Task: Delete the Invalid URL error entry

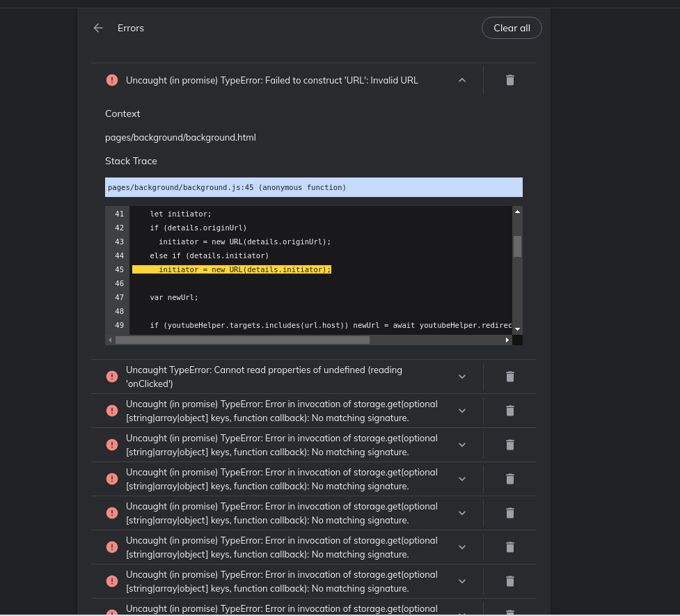Action: click(x=510, y=80)
